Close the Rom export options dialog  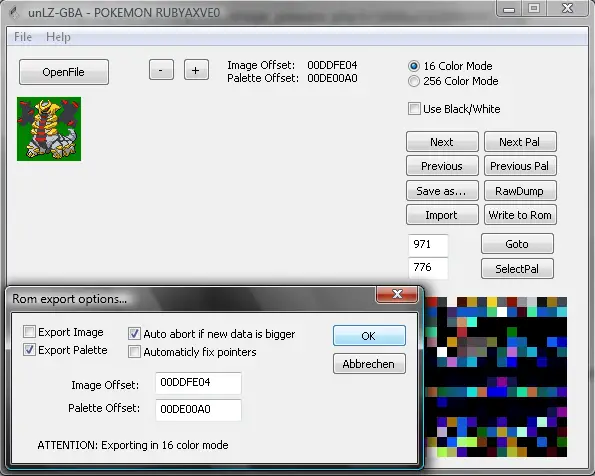click(397, 294)
